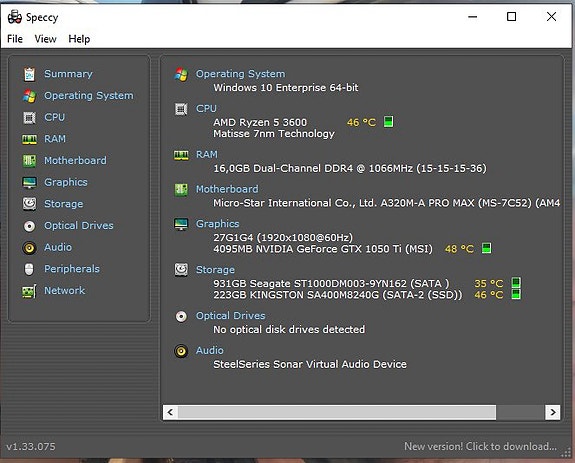Show RAM details from sidebar
575x463 pixels.
point(55,139)
